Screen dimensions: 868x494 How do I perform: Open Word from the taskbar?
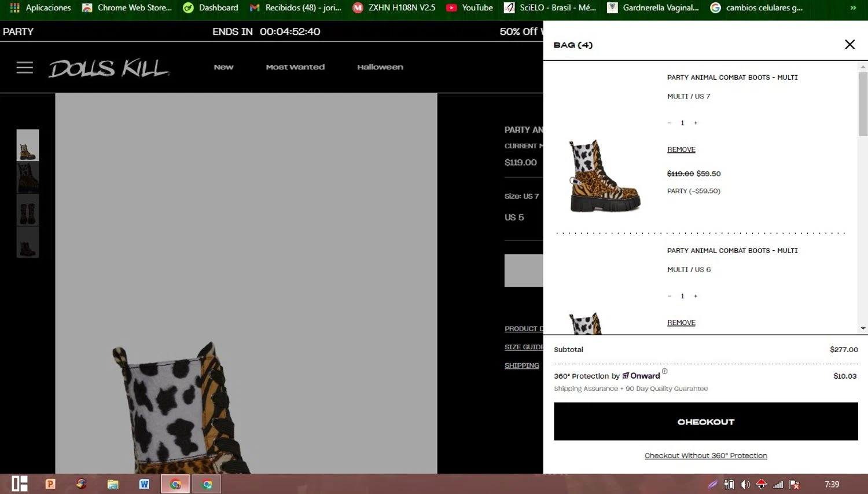(144, 484)
